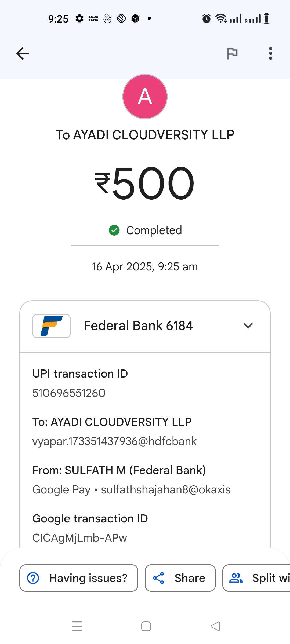
Task: Tap the pink A recipient avatar
Action: pos(145,97)
